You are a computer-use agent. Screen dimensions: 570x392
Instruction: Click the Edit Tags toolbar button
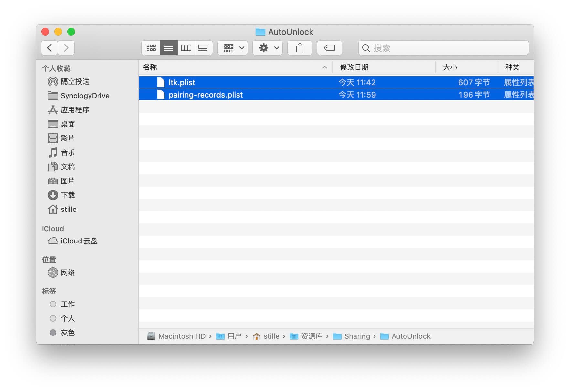point(330,48)
